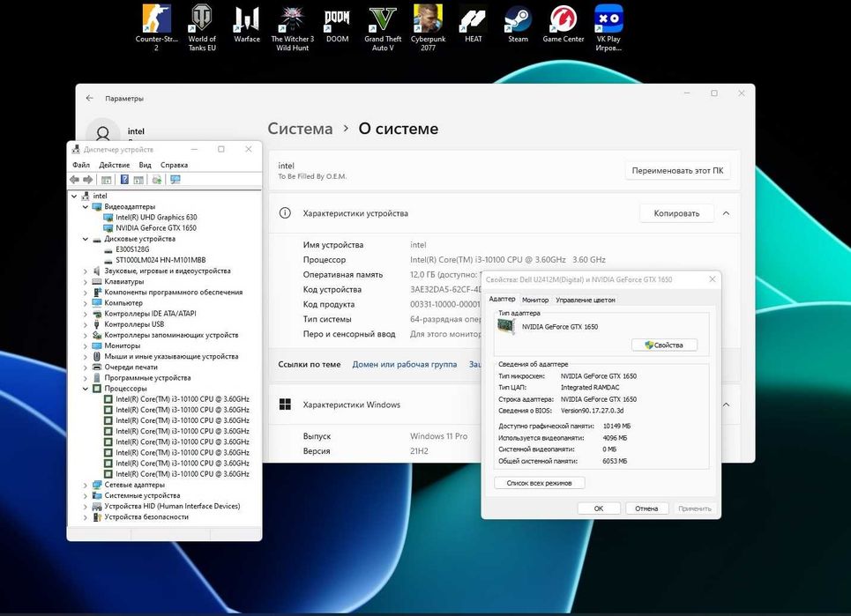This screenshot has height=616, width=851.
Task: Select Контроллеры IDE ATA/ATAPI item
Action: point(150,314)
